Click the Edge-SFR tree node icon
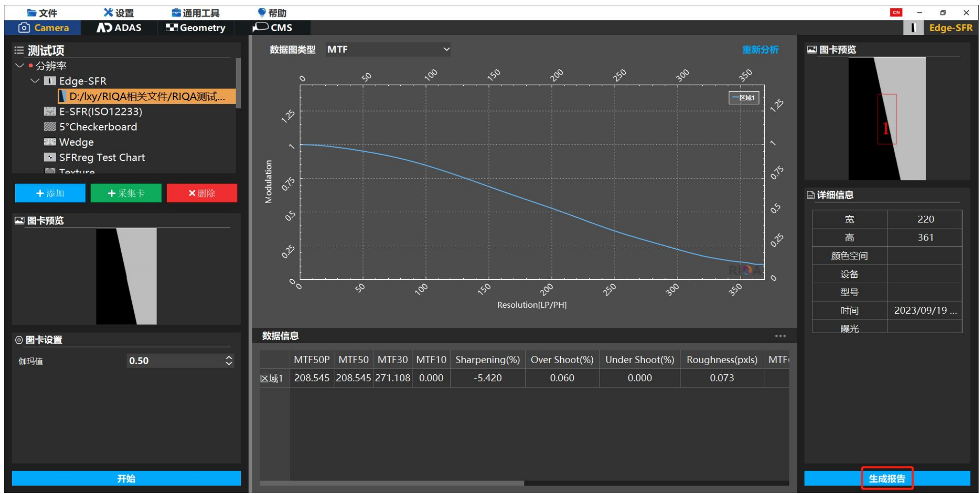This screenshot has height=494, width=980. pyautogui.click(x=50, y=81)
